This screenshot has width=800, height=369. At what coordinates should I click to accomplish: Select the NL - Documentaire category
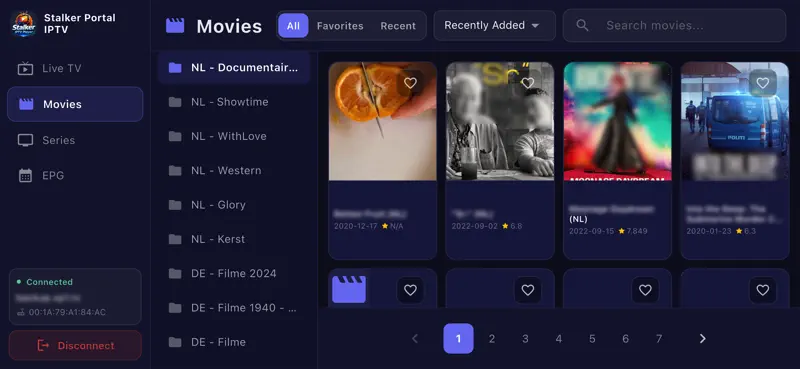[x=234, y=67]
